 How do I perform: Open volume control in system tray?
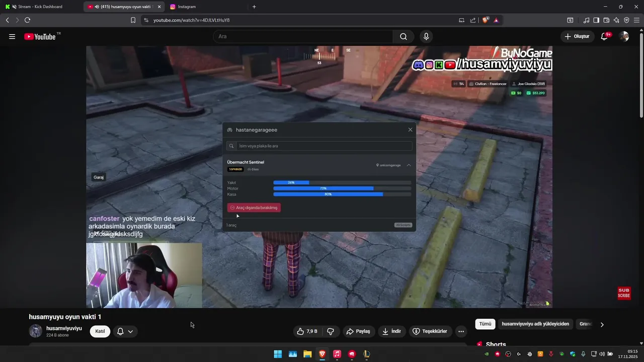[602, 354]
